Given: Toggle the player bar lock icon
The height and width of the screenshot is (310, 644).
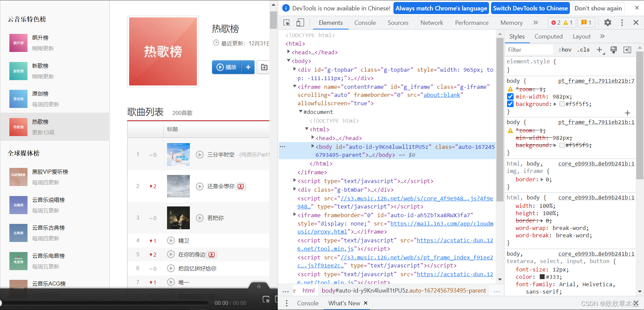Looking at the screenshot, I should (x=259, y=287).
